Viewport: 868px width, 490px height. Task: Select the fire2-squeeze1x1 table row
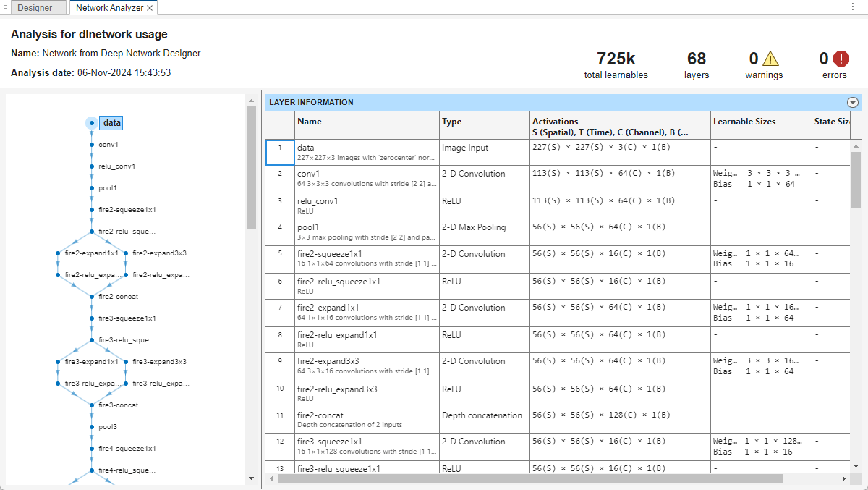557,259
